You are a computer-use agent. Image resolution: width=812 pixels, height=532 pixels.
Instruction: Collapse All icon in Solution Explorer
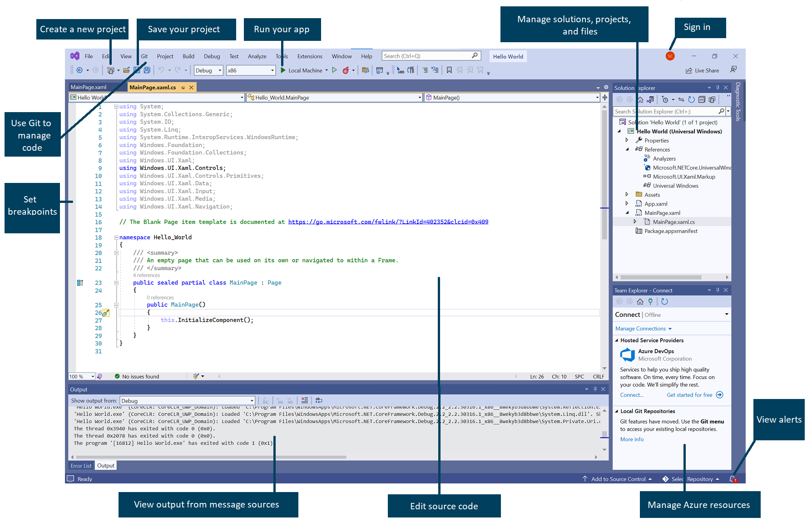tap(702, 99)
